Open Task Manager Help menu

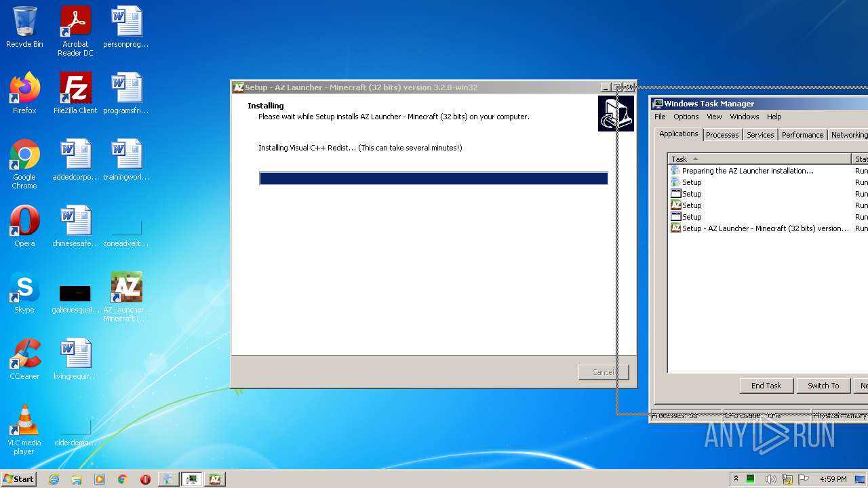(774, 117)
